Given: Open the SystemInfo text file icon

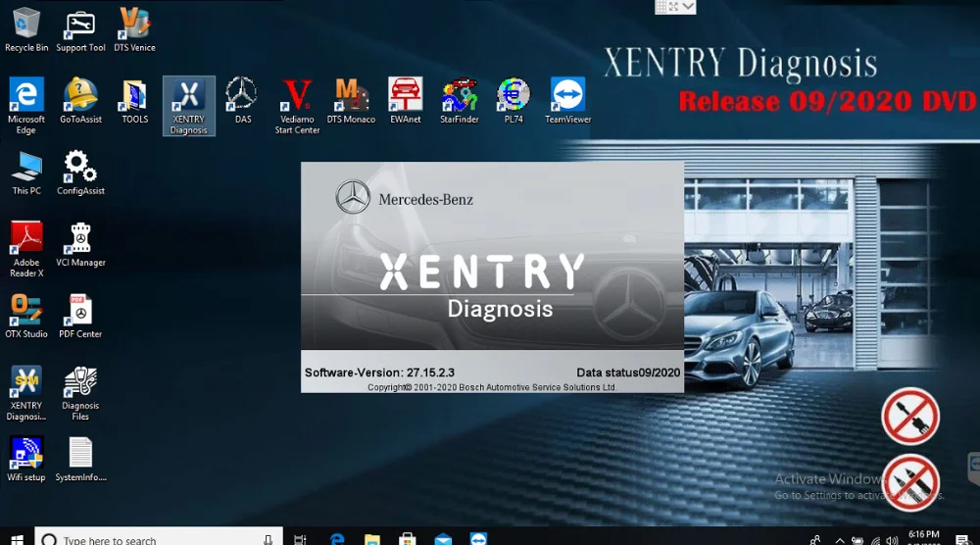Looking at the screenshot, I should 80,460.
